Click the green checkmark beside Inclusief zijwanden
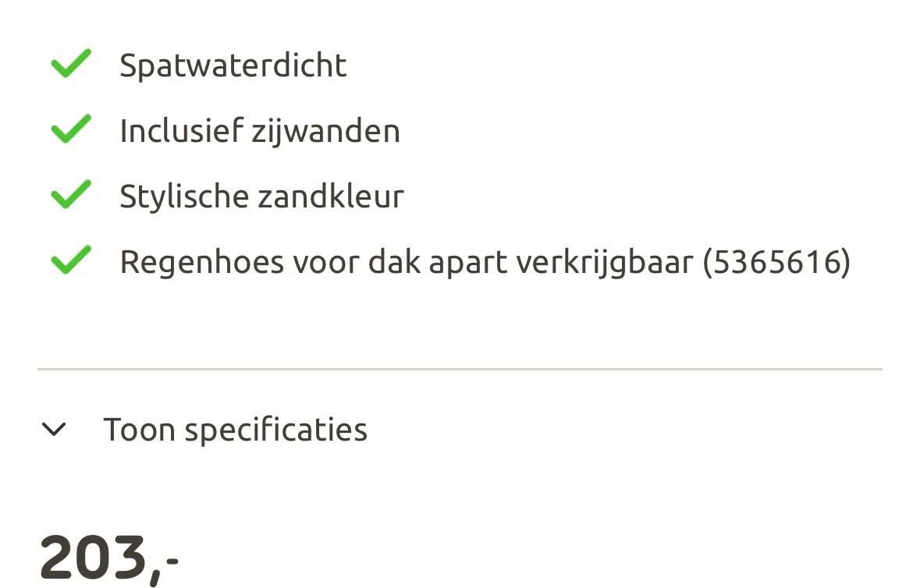Image resolution: width=920 pixels, height=588 pixels. [71, 129]
